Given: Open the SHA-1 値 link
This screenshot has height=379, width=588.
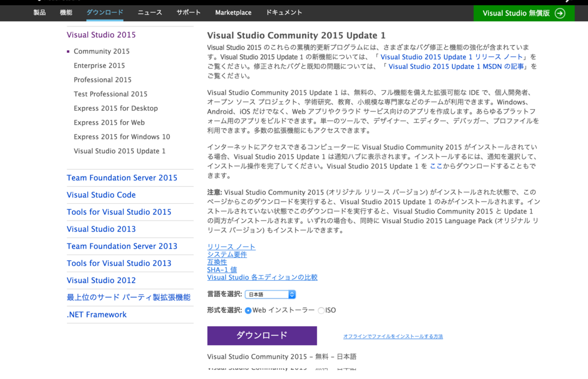Looking at the screenshot, I should (x=222, y=269).
